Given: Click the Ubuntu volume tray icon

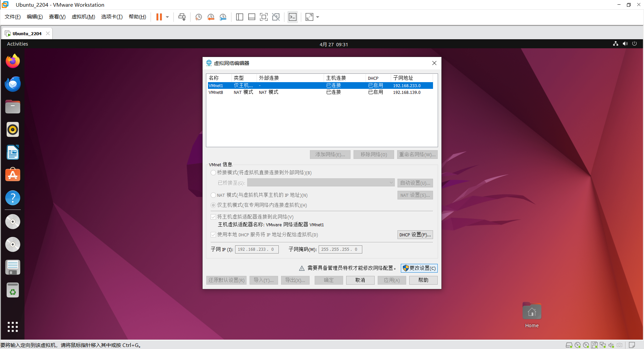Looking at the screenshot, I should (625, 44).
